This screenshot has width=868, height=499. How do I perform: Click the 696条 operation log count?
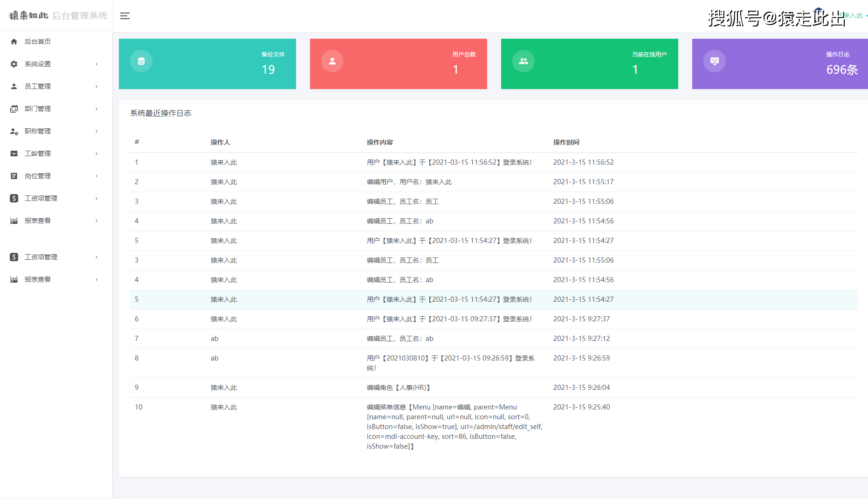tap(841, 69)
